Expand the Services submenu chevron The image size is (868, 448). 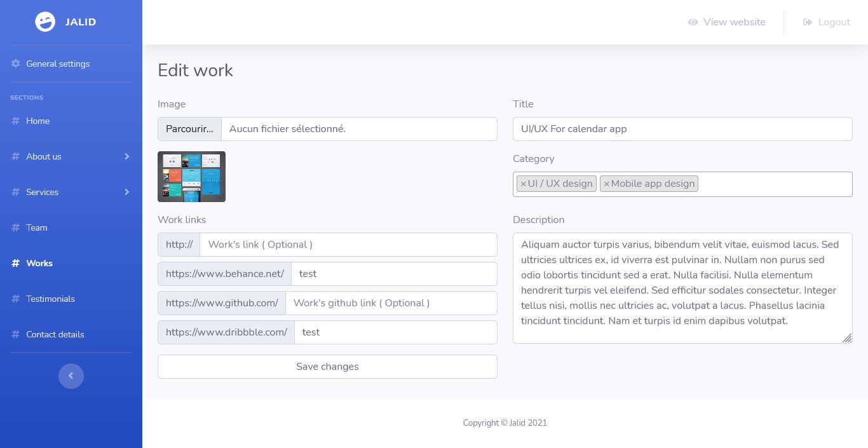127,192
